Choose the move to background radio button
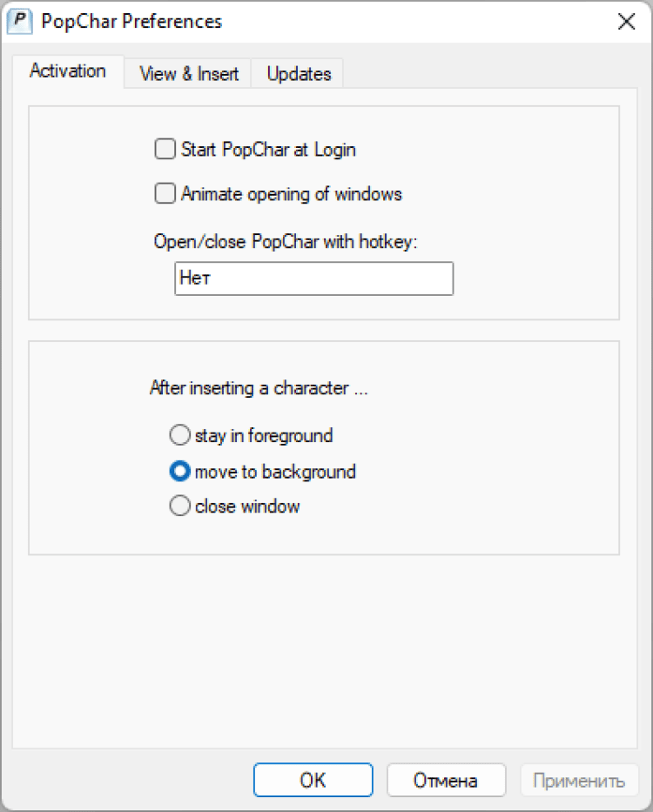 [x=179, y=472]
